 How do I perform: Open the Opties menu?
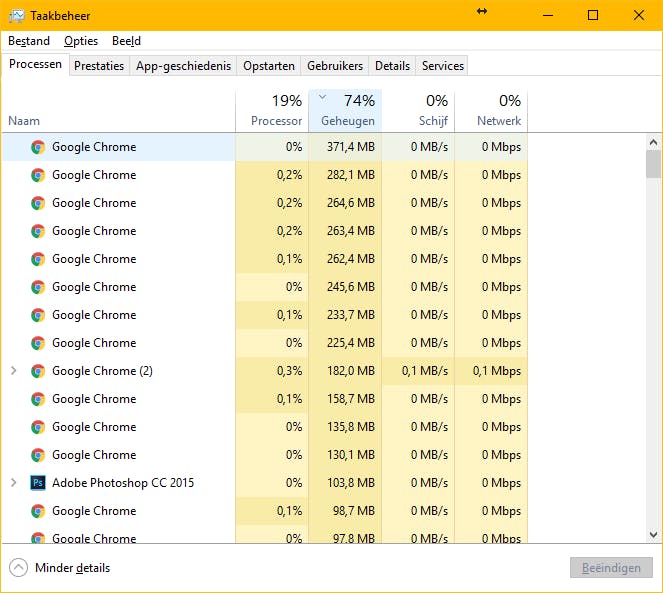click(81, 41)
